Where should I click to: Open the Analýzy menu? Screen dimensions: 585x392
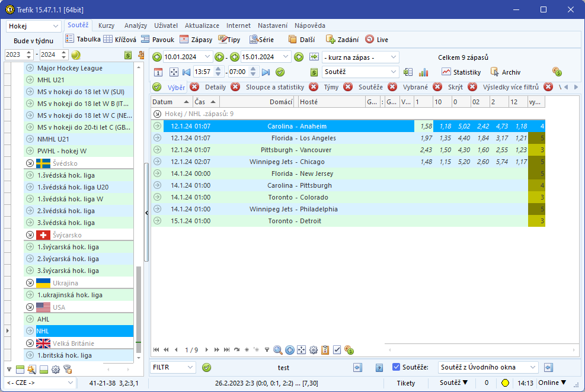pyautogui.click(x=136, y=25)
